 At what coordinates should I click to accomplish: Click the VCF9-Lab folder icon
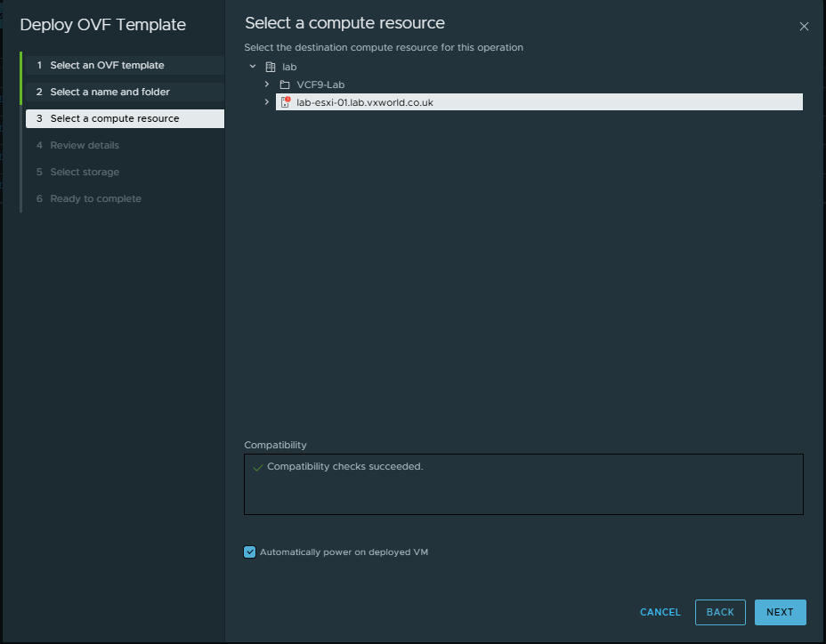[x=285, y=85]
